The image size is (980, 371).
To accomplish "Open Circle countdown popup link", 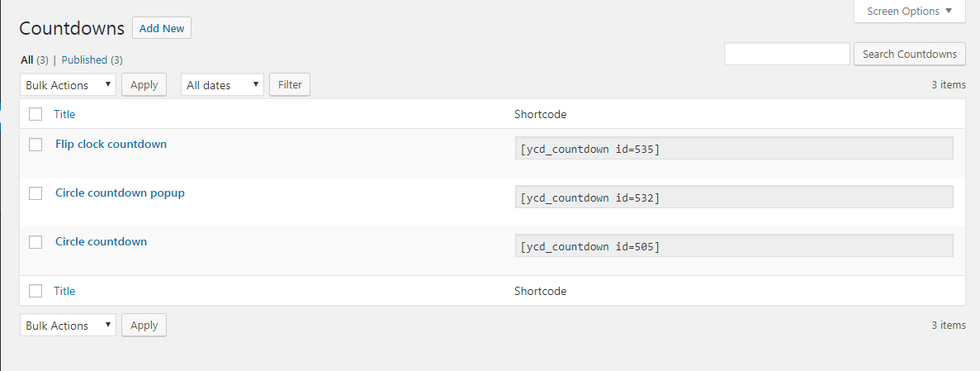I will (x=120, y=193).
